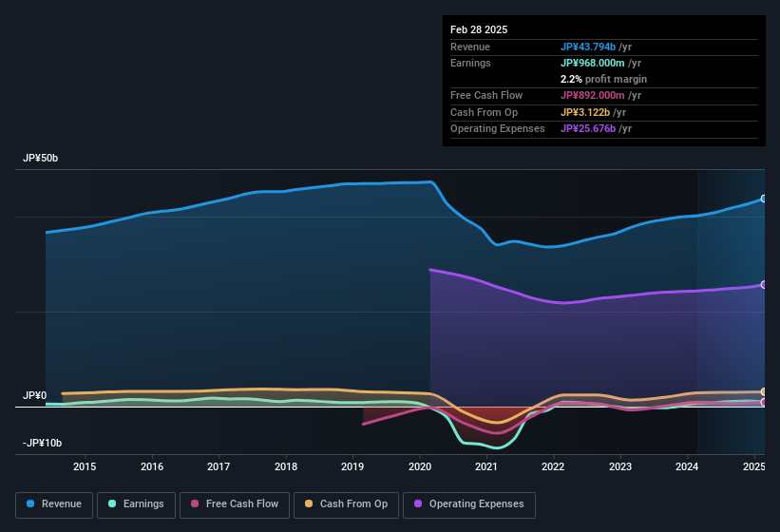
Task: Click the Cash From Op label in tooltip
Action: click(x=484, y=112)
